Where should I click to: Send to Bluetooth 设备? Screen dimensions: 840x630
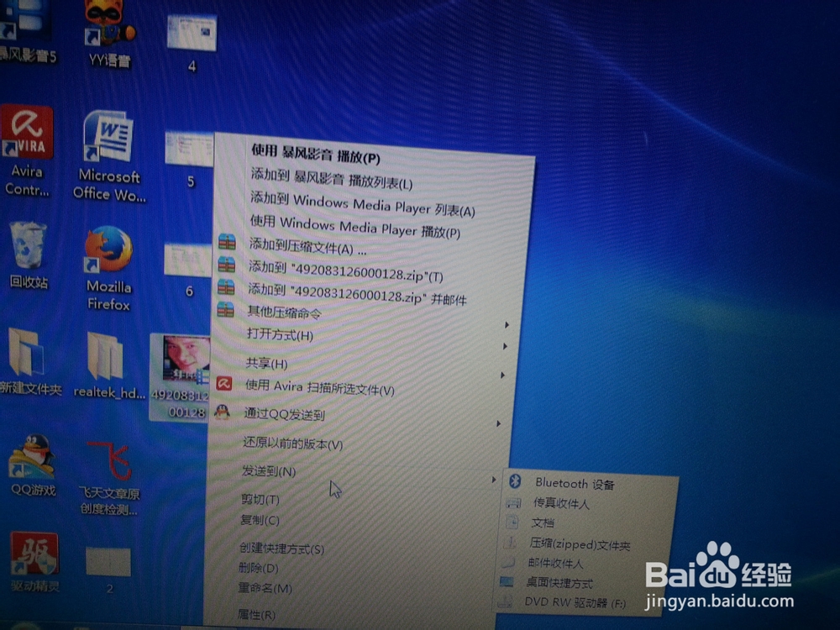point(575,484)
